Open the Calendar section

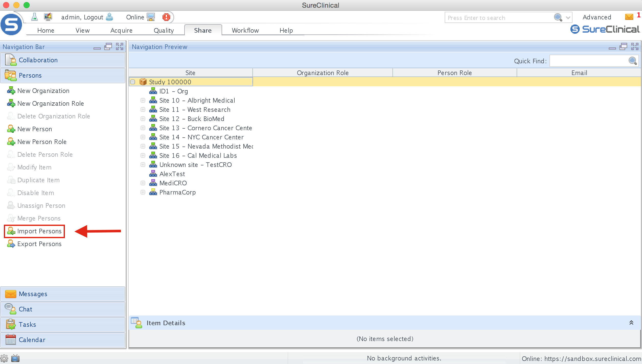coord(63,340)
